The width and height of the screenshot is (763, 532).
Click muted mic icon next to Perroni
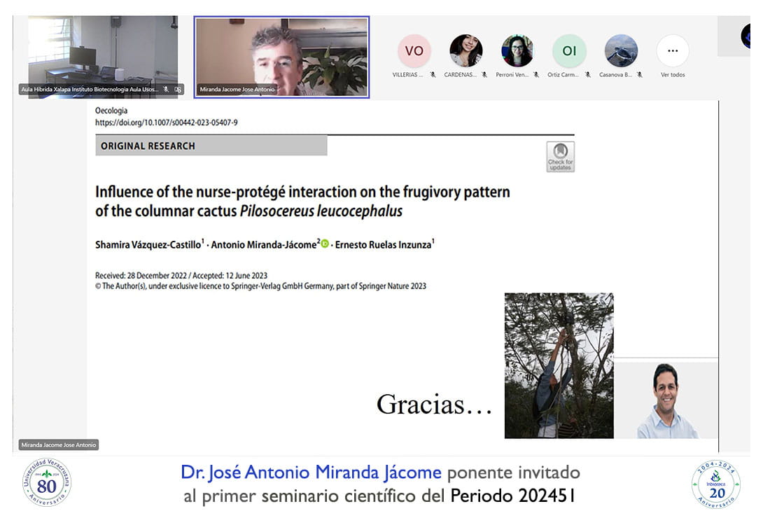(x=536, y=74)
